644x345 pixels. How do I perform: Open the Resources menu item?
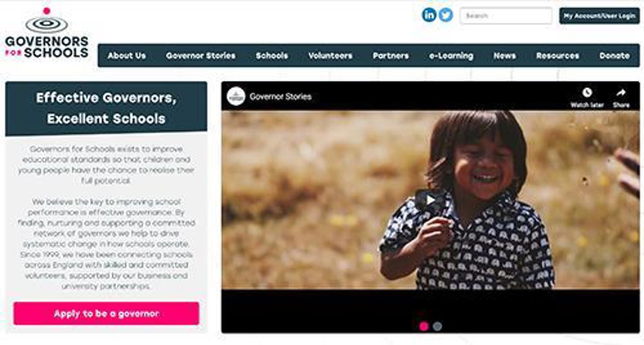click(557, 55)
